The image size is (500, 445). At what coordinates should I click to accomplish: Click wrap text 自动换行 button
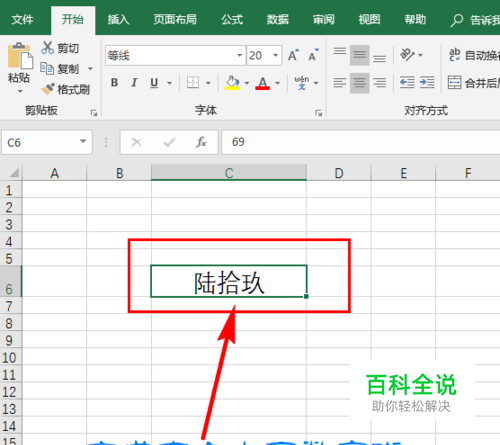[474, 55]
